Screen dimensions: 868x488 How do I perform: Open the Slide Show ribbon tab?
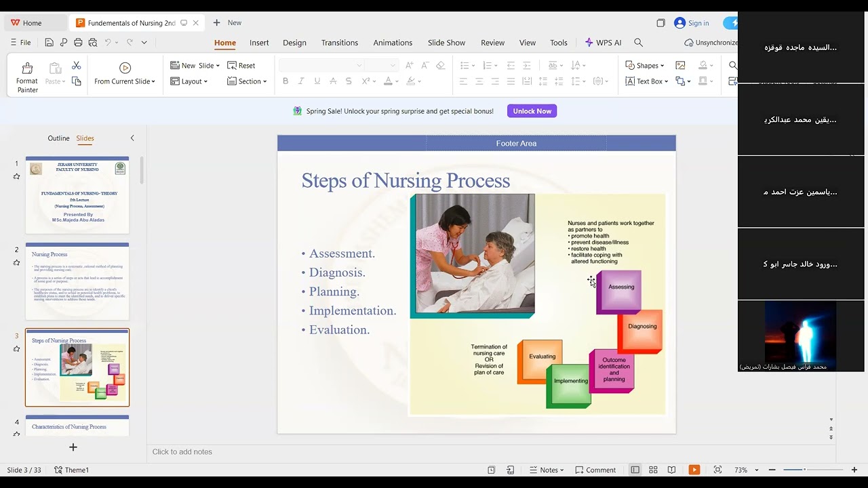coord(446,43)
